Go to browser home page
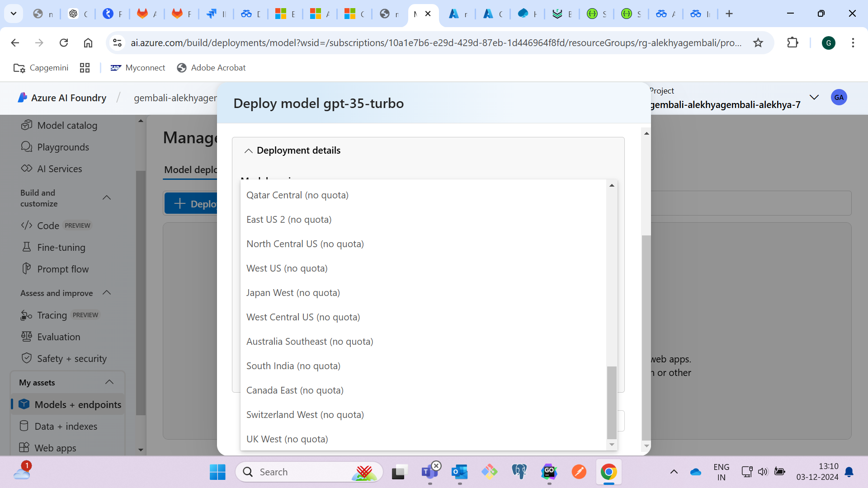 [88, 42]
